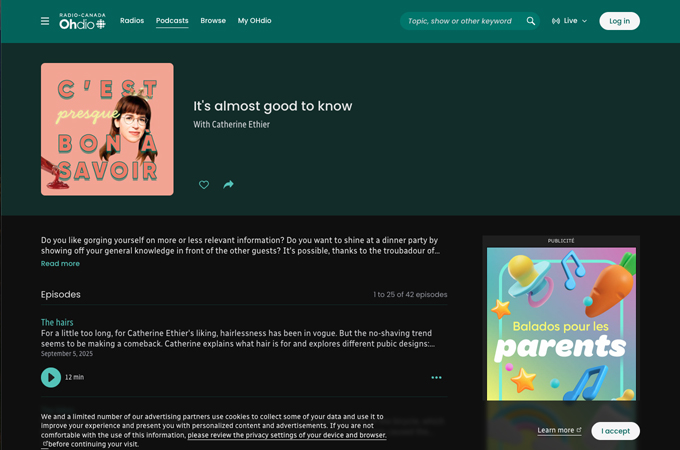
Task: Play 'The hairs' episode
Action: [x=51, y=377]
